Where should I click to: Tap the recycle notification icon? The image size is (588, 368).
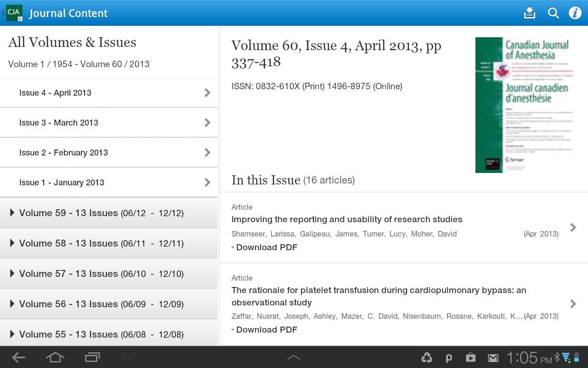coord(427,358)
